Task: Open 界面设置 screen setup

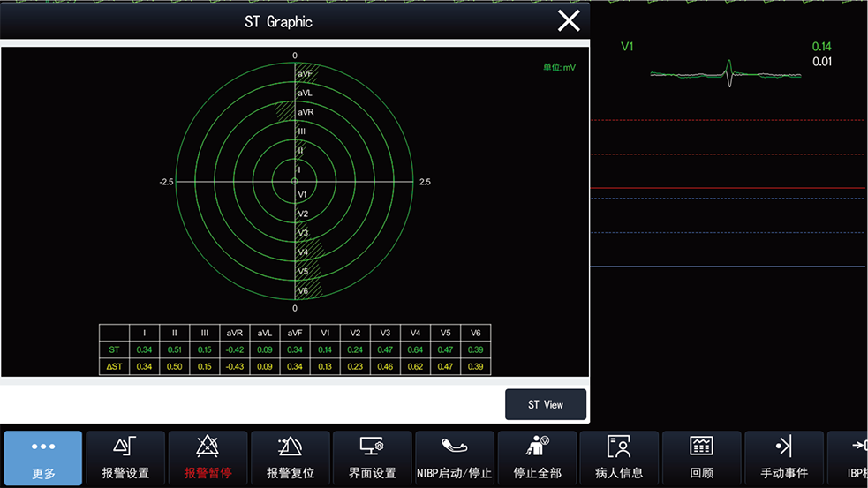Action: tap(373, 458)
